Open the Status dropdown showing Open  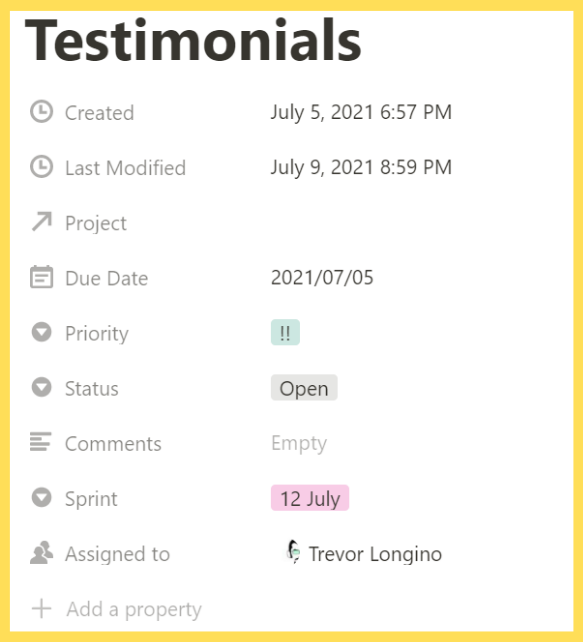304,387
